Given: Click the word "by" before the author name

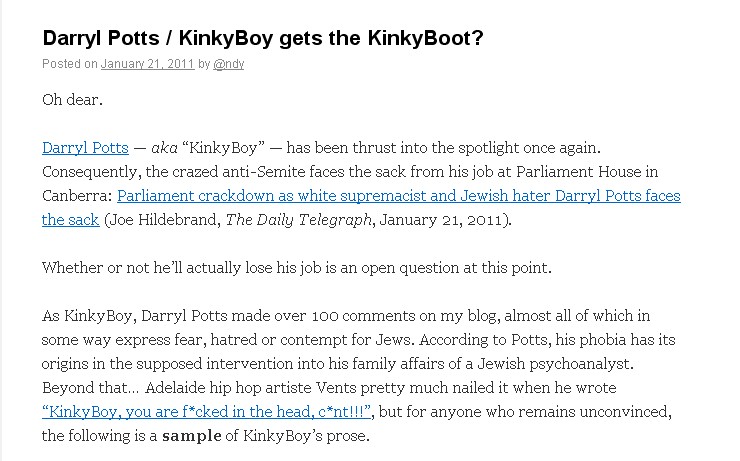Looking at the screenshot, I should click(204, 65).
